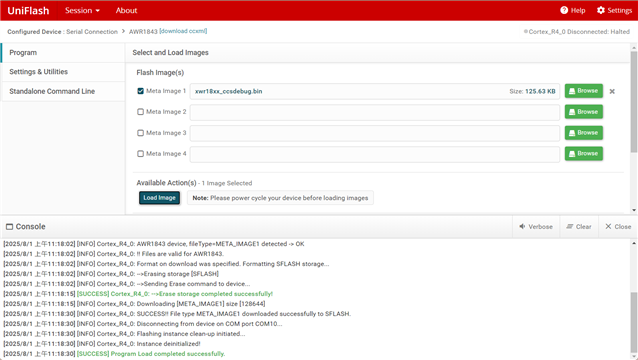Open Settings & Utilities tab
The width and height of the screenshot is (638, 360).
(63, 72)
